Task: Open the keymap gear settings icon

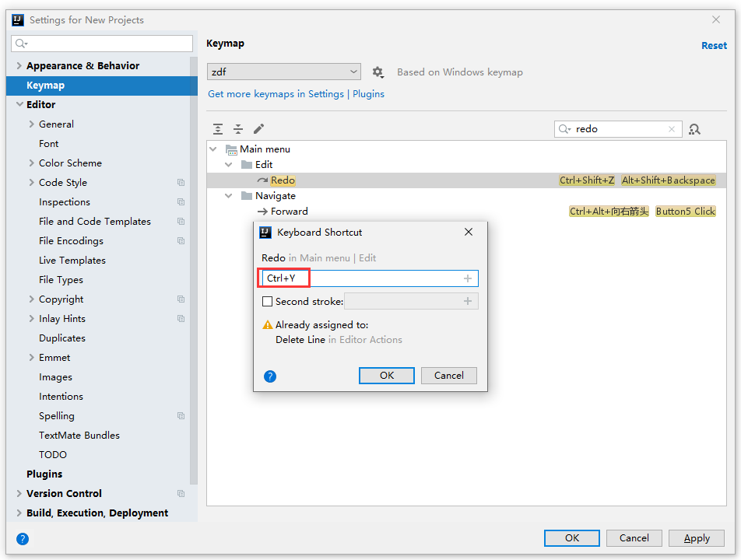Action: [x=378, y=72]
